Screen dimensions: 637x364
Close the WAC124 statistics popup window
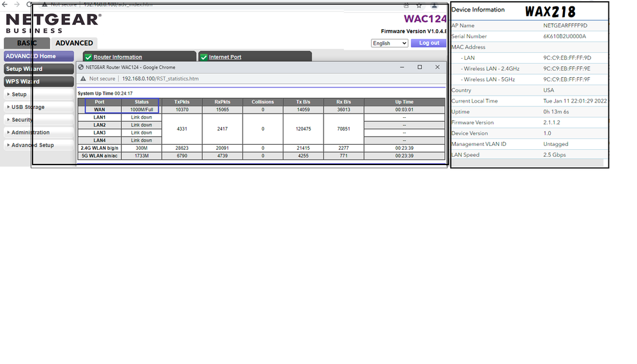pyautogui.click(x=437, y=68)
